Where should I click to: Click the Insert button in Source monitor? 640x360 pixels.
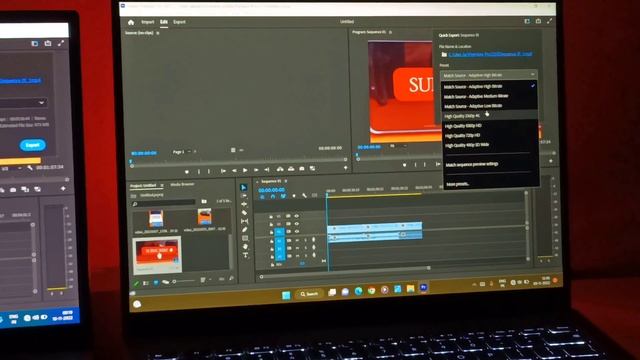(280, 169)
